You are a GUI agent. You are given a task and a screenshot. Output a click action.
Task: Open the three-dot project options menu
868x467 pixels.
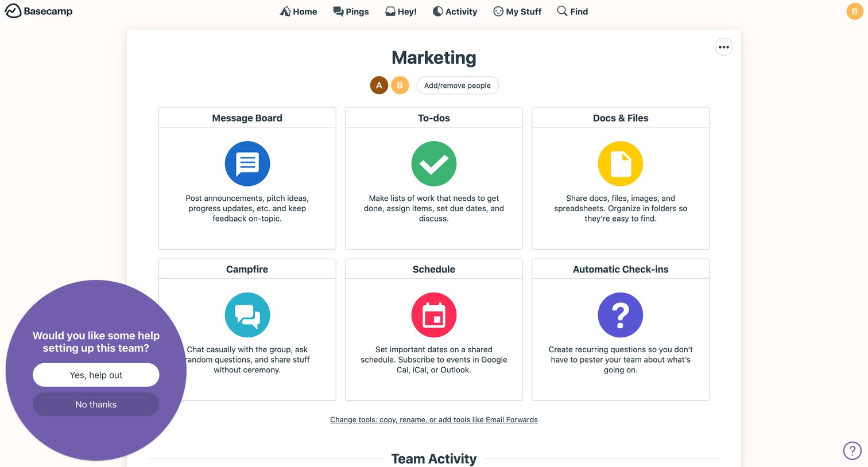724,47
